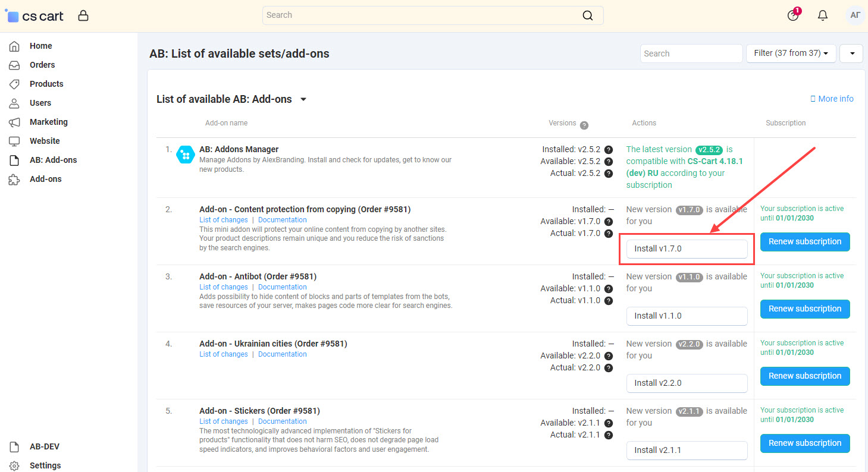Click help icon next to Addons Manager Actual: v2.5.2
Image resolution: width=868 pixels, height=472 pixels.
coord(608,174)
